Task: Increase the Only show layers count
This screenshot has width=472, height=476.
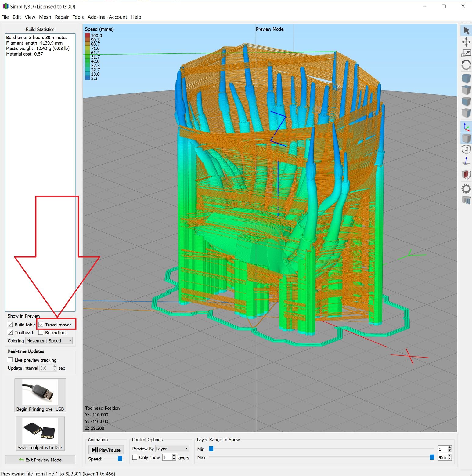Action: coord(174,456)
